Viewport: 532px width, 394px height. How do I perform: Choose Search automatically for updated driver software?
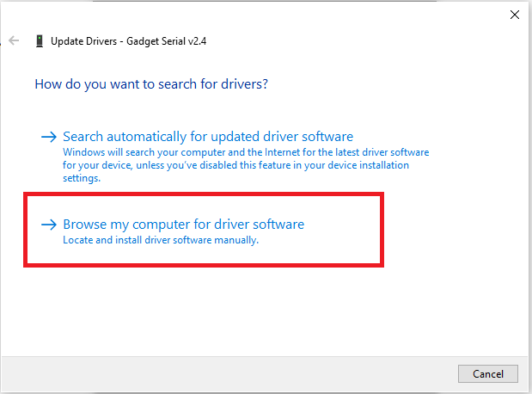pos(208,137)
